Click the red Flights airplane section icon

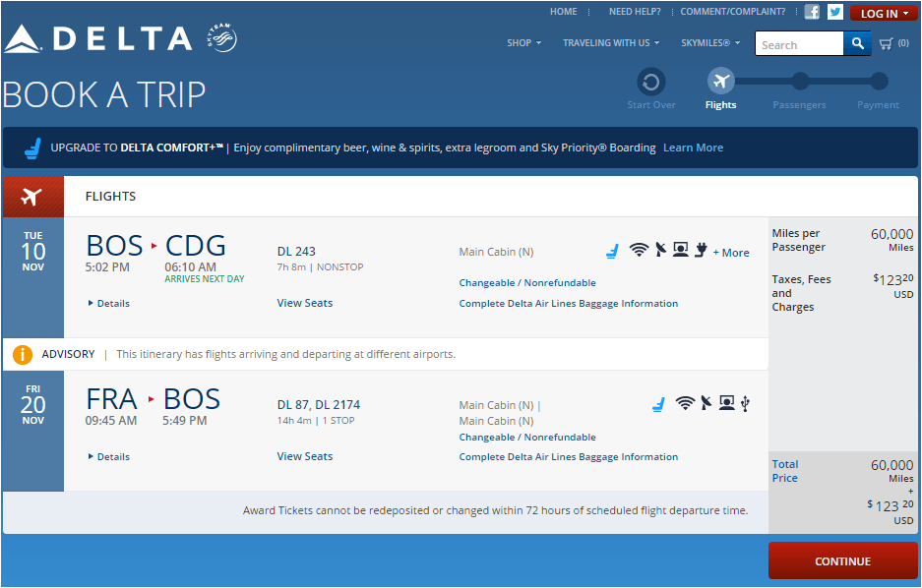click(x=32, y=197)
